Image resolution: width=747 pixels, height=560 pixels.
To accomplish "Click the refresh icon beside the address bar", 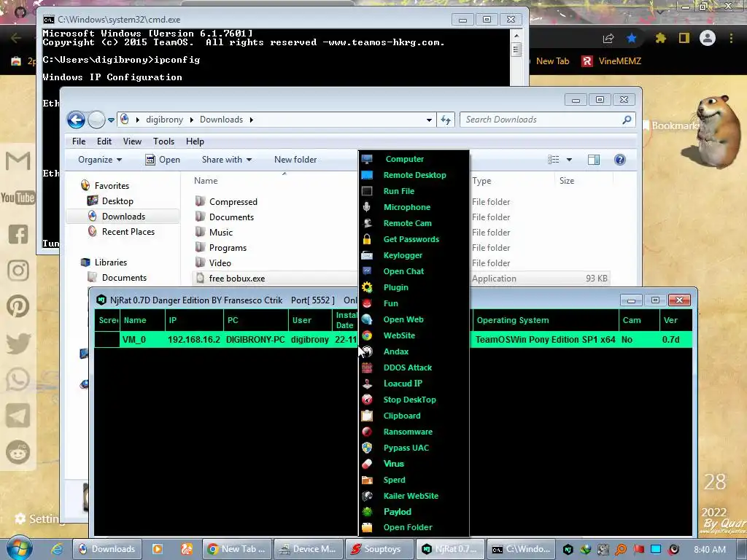I will 446,120.
